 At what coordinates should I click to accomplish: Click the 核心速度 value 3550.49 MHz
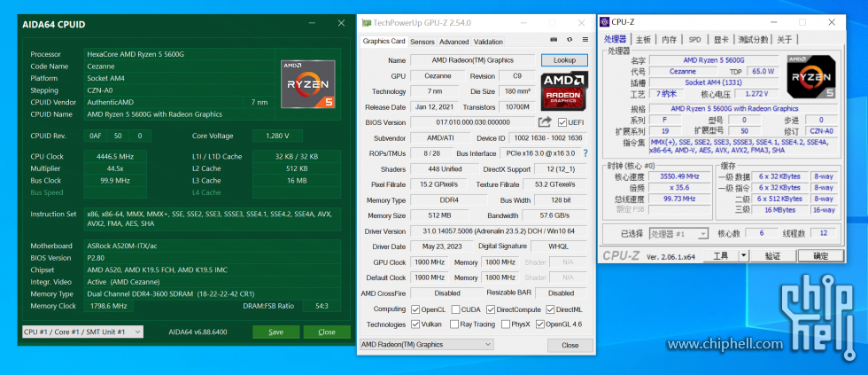point(680,176)
